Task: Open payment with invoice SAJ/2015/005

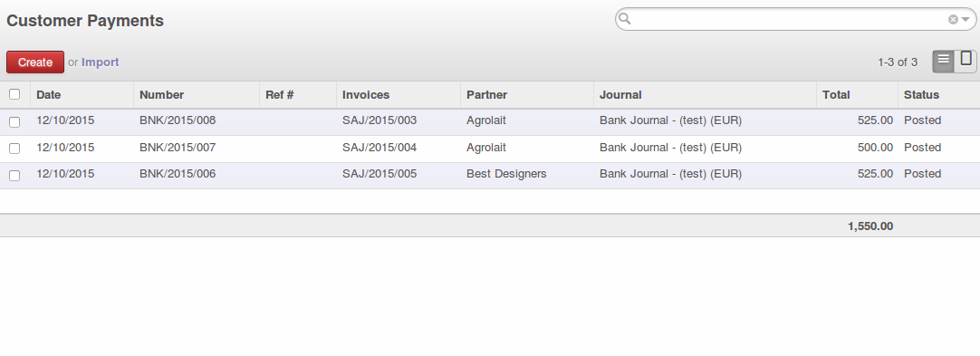Action: click(x=380, y=174)
